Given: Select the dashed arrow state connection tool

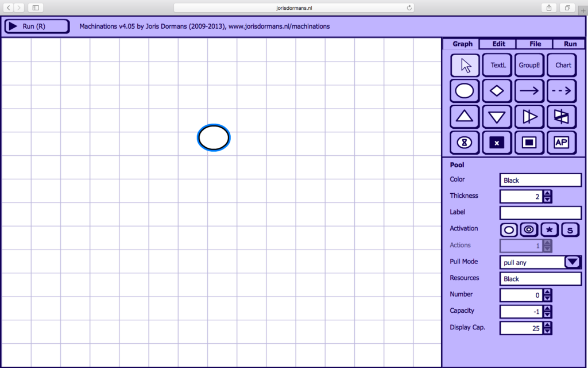Looking at the screenshot, I should click(562, 91).
